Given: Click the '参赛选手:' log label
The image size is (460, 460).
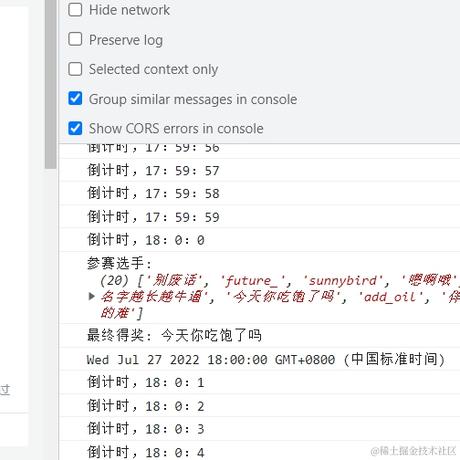Looking at the screenshot, I should [119, 263].
